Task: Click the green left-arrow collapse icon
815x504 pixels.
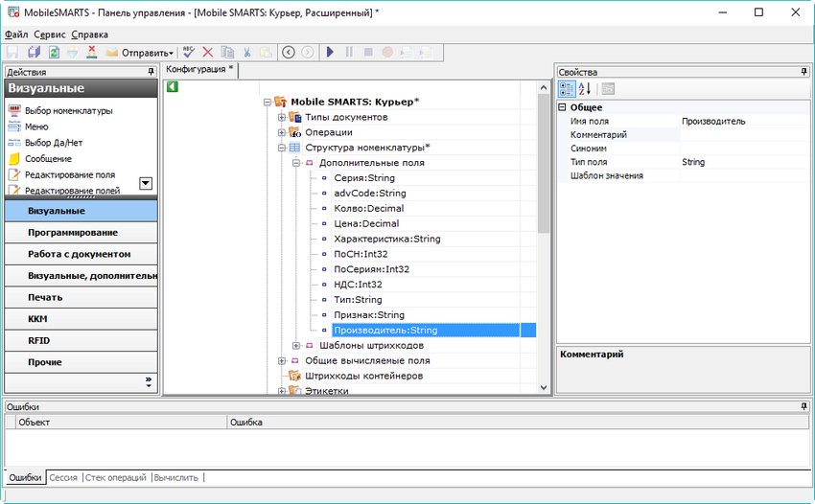Action: tap(173, 87)
